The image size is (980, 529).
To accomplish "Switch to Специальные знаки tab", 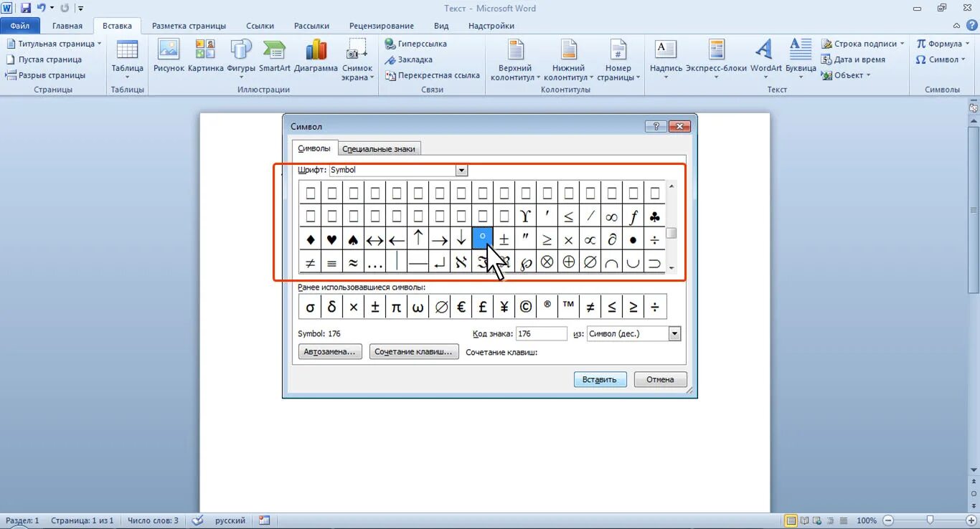I will click(x=379, y=149).
